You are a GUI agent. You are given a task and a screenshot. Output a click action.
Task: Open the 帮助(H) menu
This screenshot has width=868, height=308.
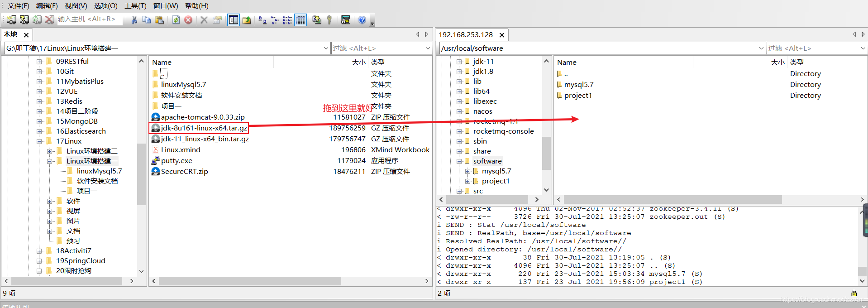pos(196,6)
